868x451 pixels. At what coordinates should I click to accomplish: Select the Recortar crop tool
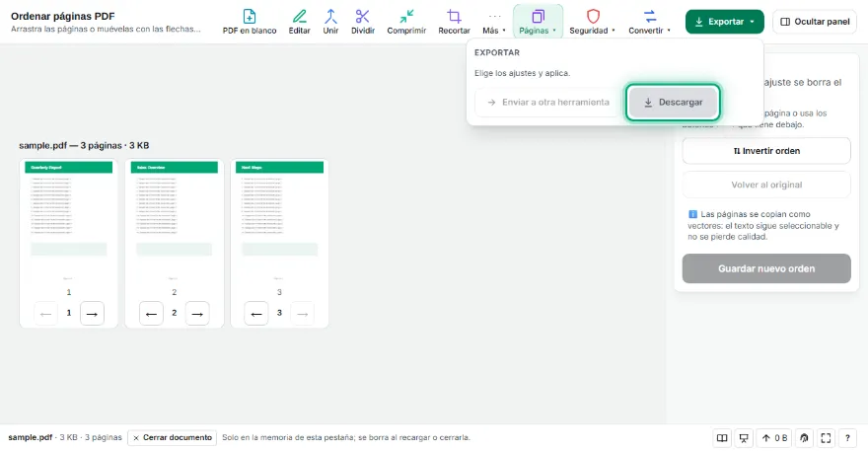coord(454,22)
